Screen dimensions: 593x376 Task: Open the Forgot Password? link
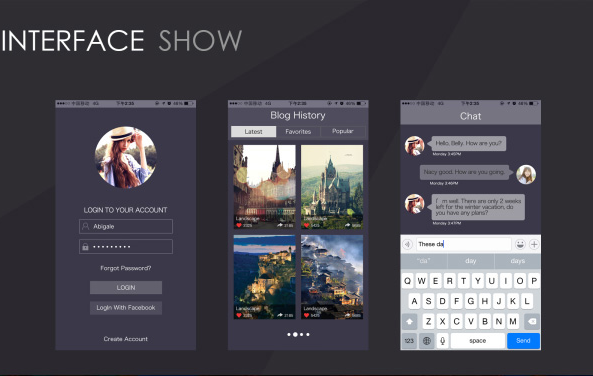point(126,268)
